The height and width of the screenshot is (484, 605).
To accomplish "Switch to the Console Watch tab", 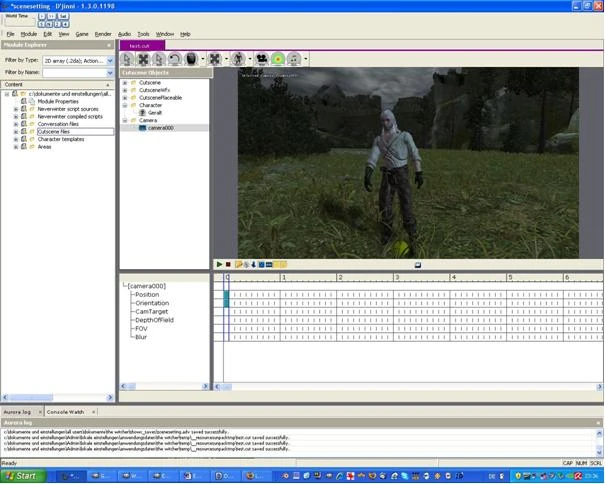I will pyautogui.click(x=65, y=412).
